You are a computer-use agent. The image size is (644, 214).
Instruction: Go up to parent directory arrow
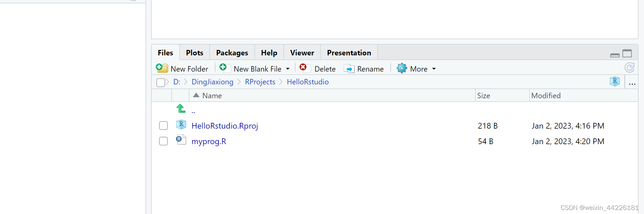click(181, 109)
